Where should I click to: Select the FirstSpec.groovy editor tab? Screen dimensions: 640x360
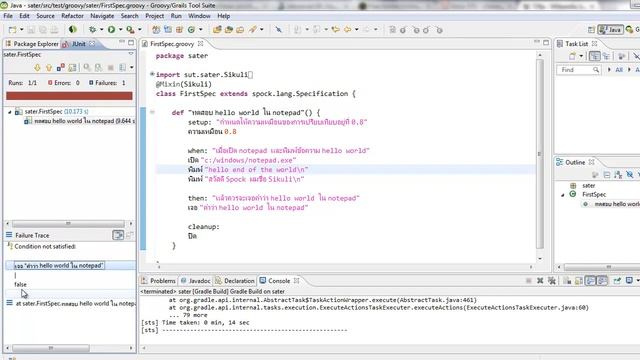(172, 44)
